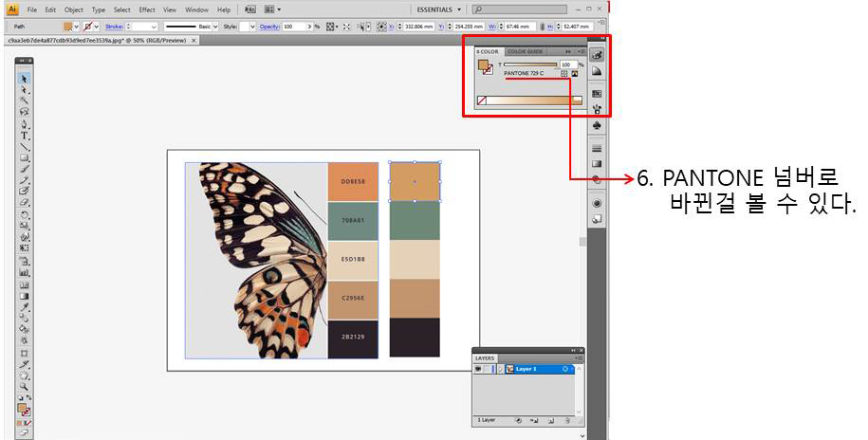868x440 pixels.
Task: Select the Magic Wand tool
Action: (x=24, y=101)
